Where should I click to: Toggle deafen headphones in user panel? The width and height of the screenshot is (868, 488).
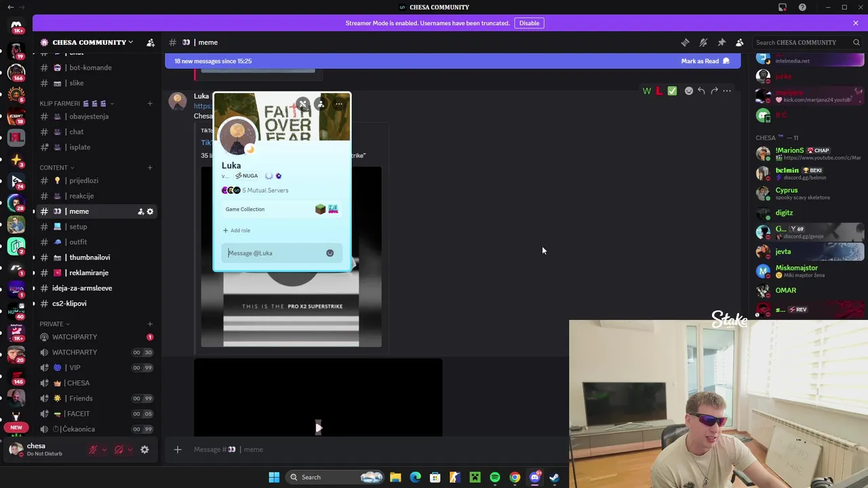pyautogui.click(x=119, y=449)
